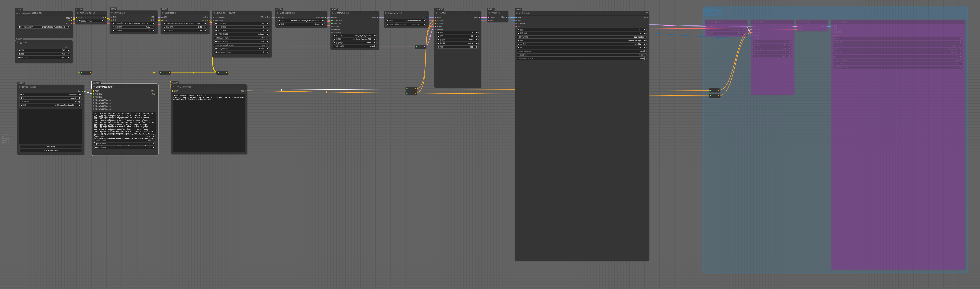
Task: Collapse the 空Latent node via its title dot
Action: 17,43
